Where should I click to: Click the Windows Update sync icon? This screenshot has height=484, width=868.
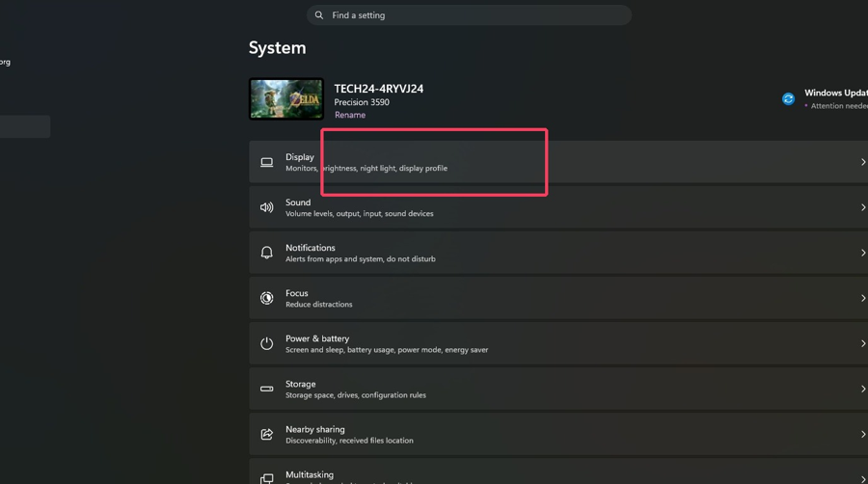click(788, 99)
